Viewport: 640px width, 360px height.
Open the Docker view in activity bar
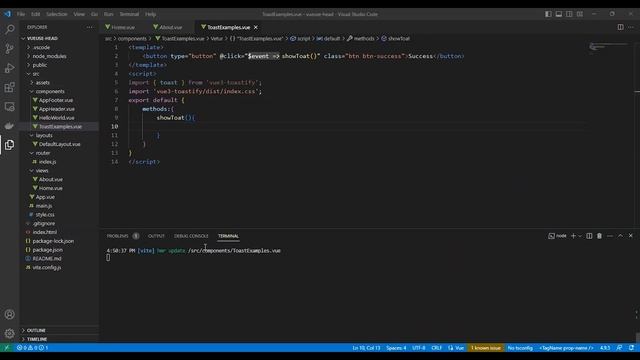pos(9,126)
